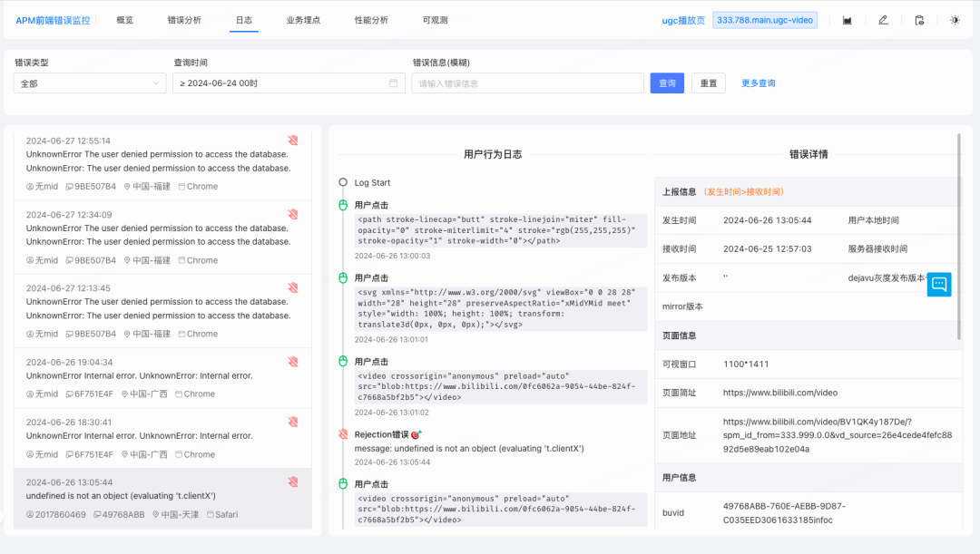
Task: Click the 重置 reset button
Action: pos(709,83)
